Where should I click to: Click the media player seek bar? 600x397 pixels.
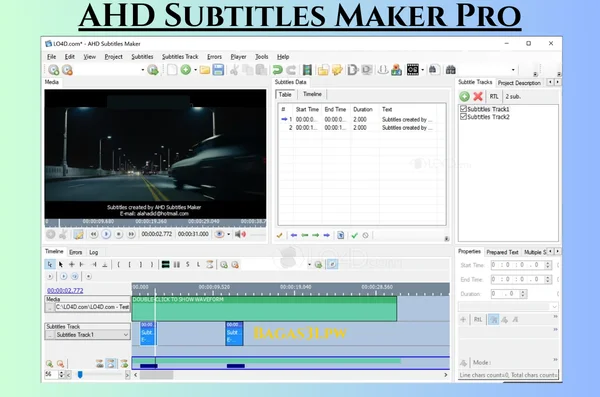pos(155,222)
